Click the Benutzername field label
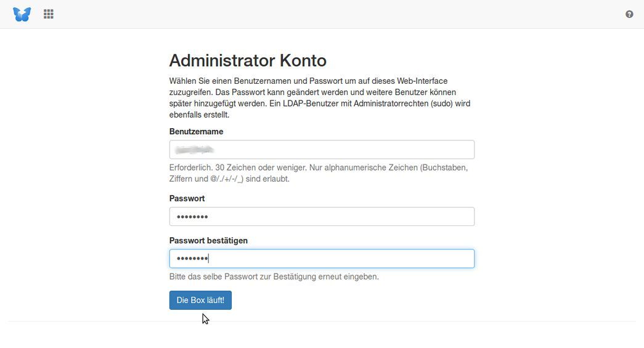644x348 pixels. point(197,132)
